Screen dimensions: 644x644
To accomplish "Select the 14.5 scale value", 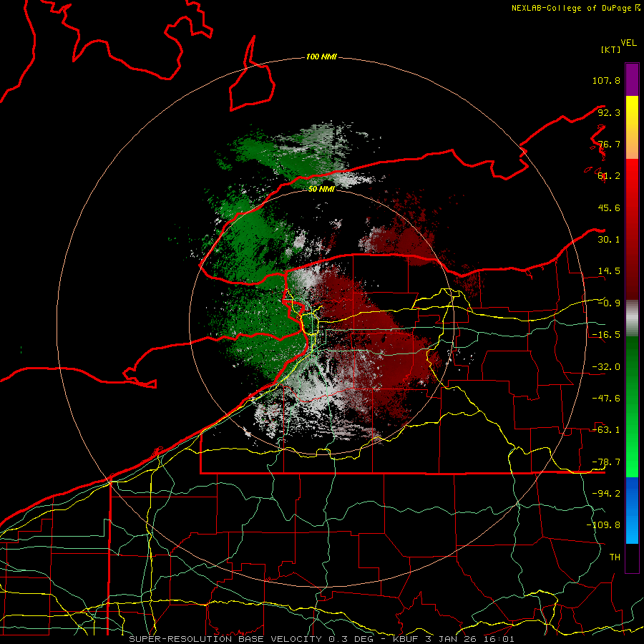I will [x=609, y=271].
